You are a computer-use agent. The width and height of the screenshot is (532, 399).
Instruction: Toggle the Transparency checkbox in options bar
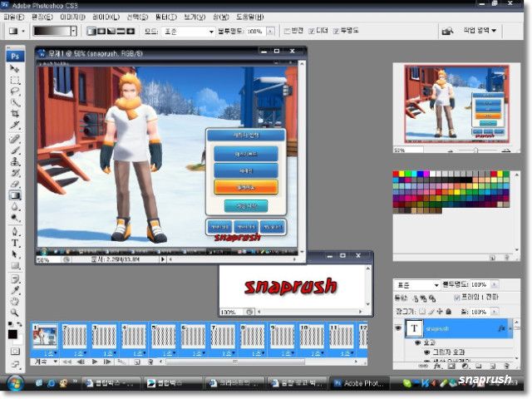tap(336, 31)
